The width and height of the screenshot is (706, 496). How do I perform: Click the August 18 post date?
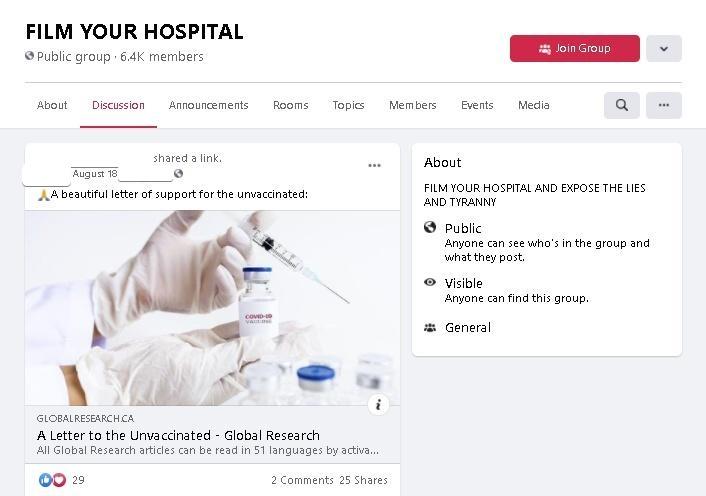[95, 174]
